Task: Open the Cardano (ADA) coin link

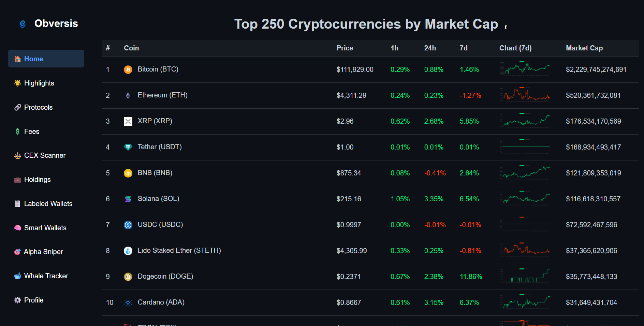Action: pos(161,302)
